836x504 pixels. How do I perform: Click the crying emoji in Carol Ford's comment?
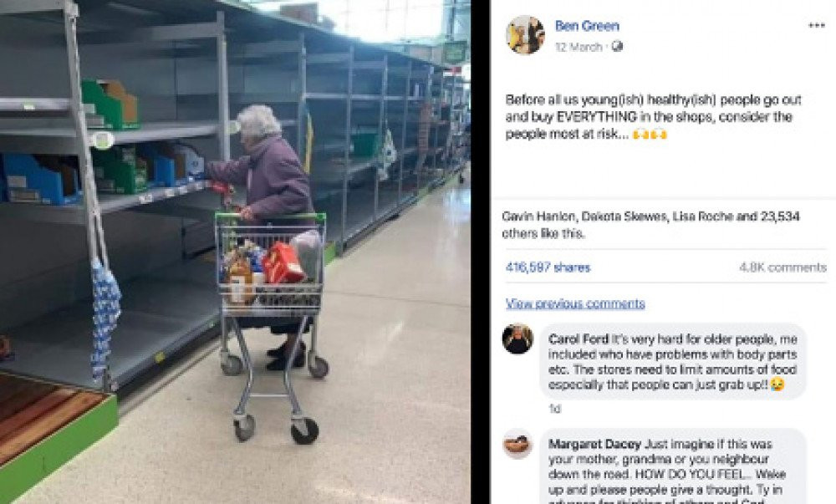(777, 384)
